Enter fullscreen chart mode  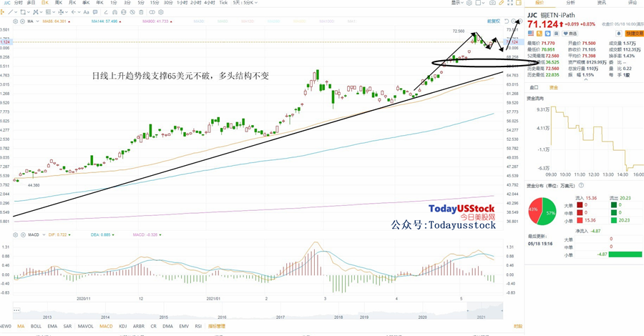(x=510, y=3)
